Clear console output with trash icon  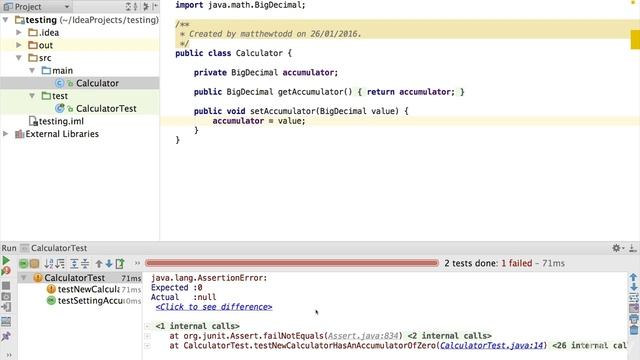pos(633,330)
